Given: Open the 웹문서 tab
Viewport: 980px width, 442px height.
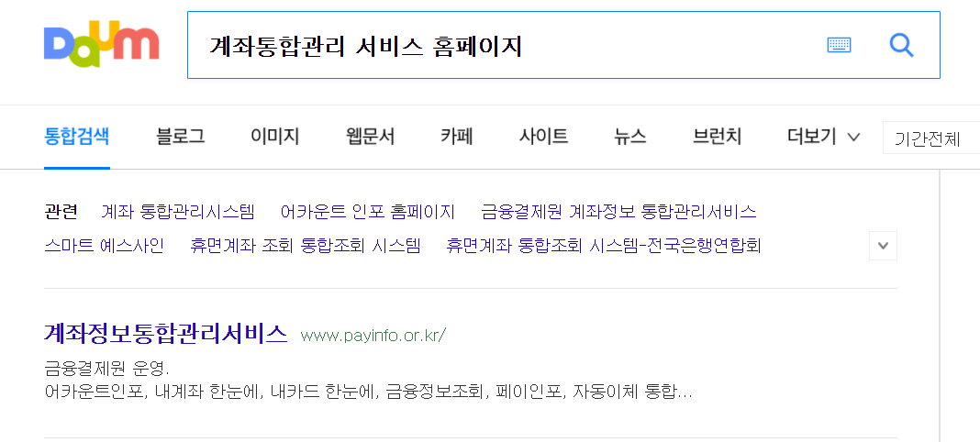Looking at the screenshot, I should 370,137.
